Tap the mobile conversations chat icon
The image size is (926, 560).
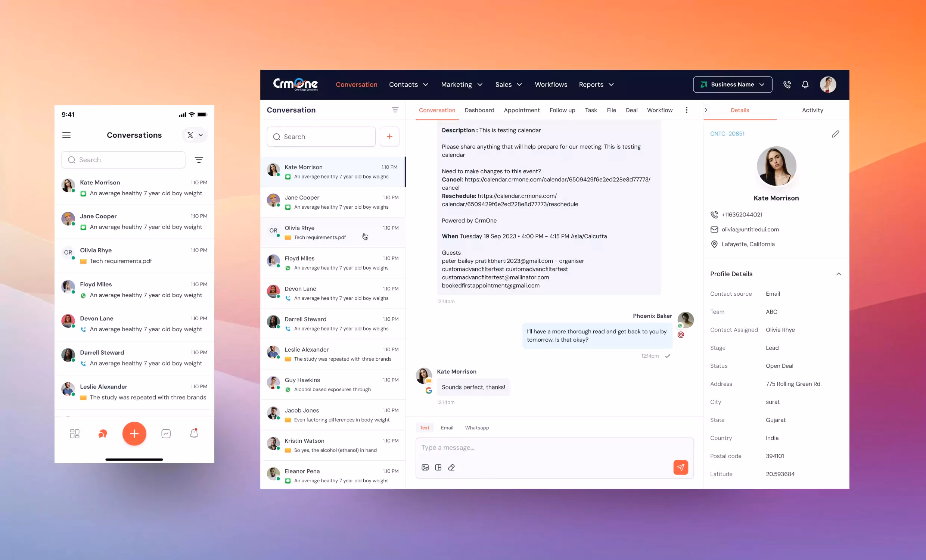103,433
